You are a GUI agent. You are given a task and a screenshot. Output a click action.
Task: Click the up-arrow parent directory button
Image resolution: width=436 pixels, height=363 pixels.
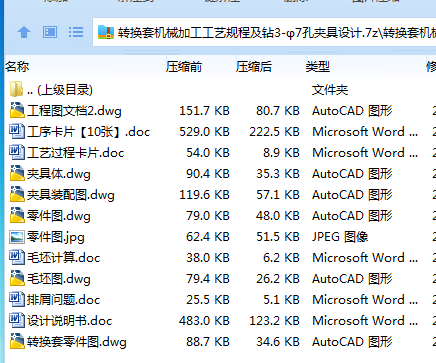24,32
